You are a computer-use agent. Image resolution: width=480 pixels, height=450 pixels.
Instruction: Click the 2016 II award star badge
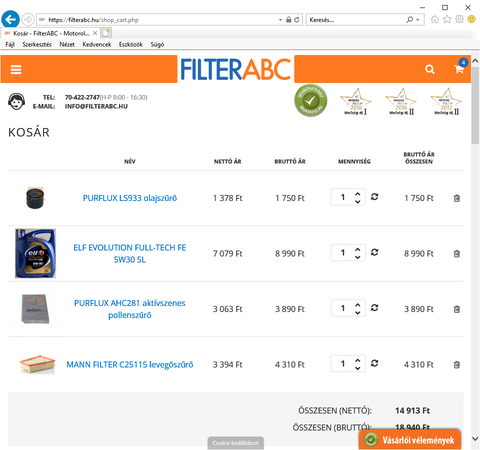point(401,102)
